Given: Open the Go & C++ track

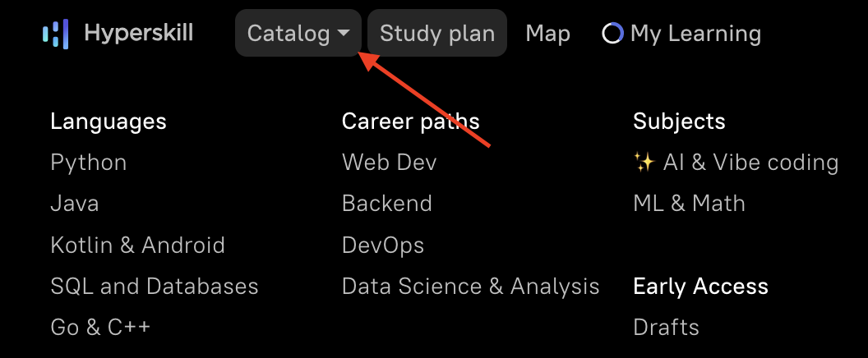Looking at the screenshot, I should (100, 327).
